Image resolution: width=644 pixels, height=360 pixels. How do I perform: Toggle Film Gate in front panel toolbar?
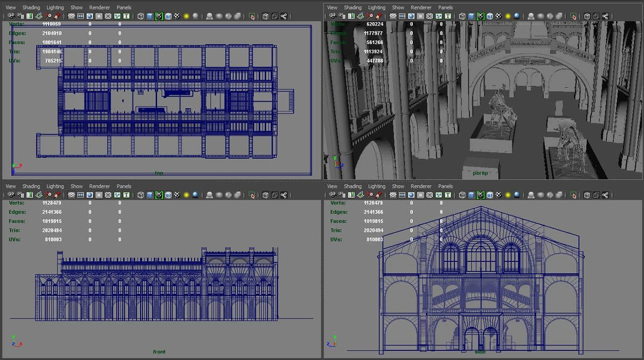80,195
